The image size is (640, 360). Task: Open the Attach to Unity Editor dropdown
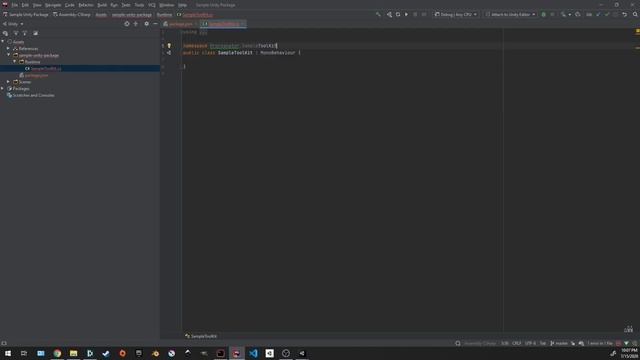tap(510, 14)
